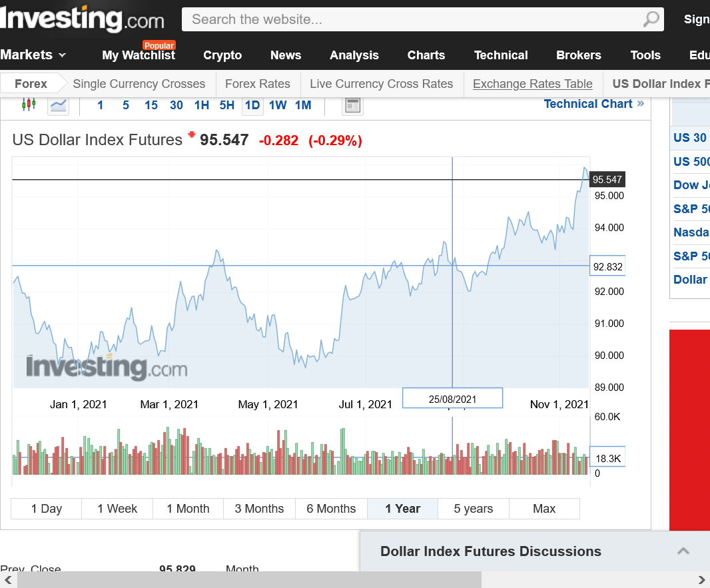The height and width of the screenshot is (588, 710).
Task: Click the 95.547 current price label
Action: pos(607,180)
